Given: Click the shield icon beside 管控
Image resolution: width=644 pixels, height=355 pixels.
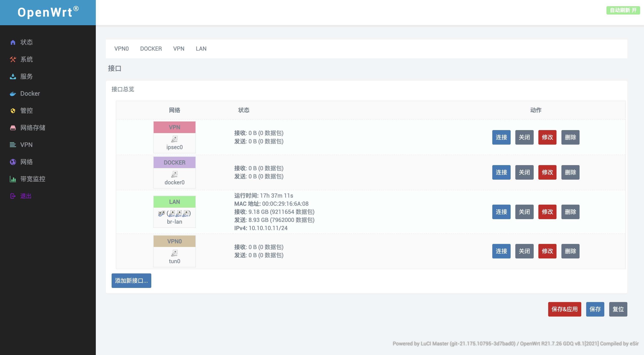Looking at the screenshot, I should click(13, 111).
